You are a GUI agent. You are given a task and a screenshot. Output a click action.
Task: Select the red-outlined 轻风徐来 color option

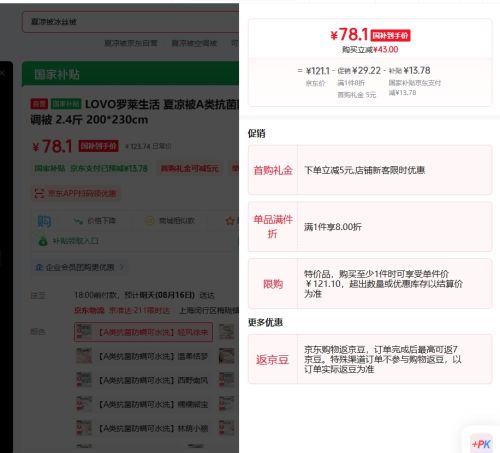(143, 332)
